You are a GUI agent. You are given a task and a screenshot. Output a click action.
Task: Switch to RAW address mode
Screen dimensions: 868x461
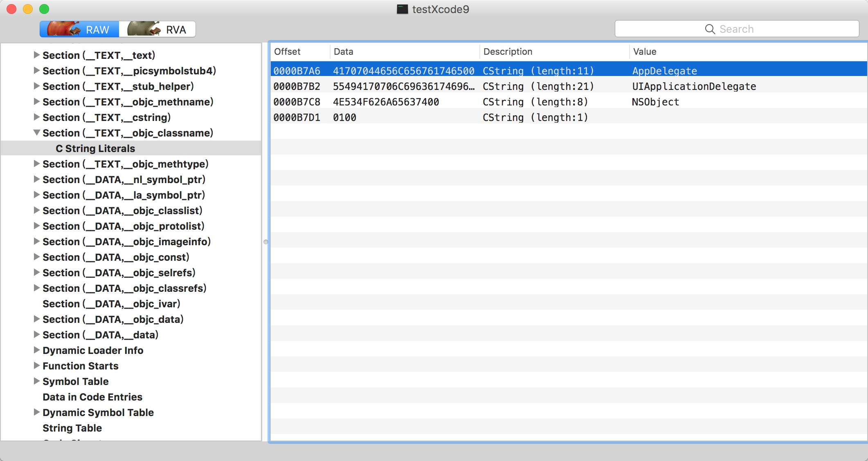[79, 29]
